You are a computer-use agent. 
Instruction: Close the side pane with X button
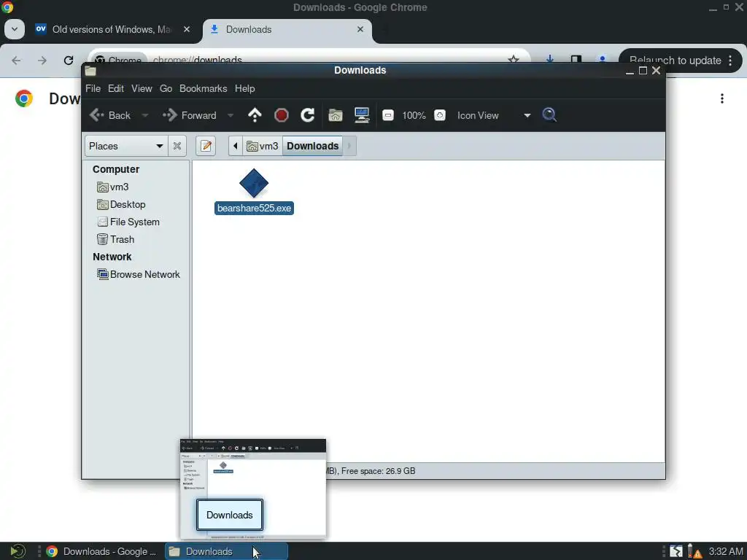pyautogui.click(x=177, y=146)
